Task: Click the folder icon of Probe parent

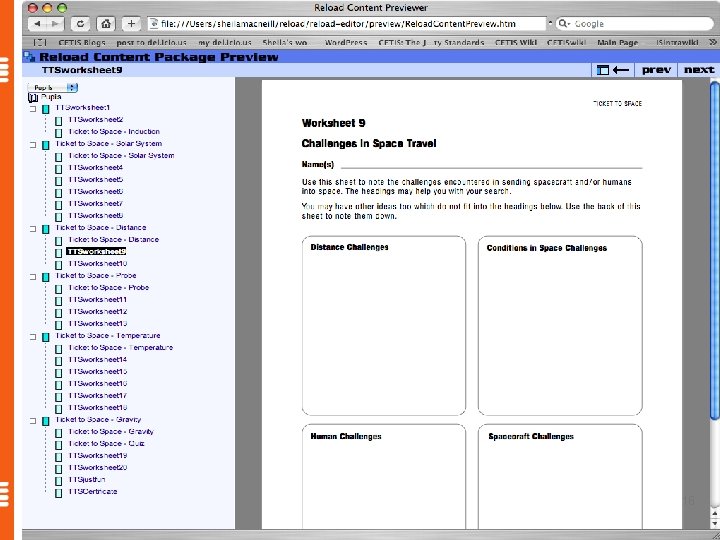Action: pyautogui.click(x=45, y=277)
